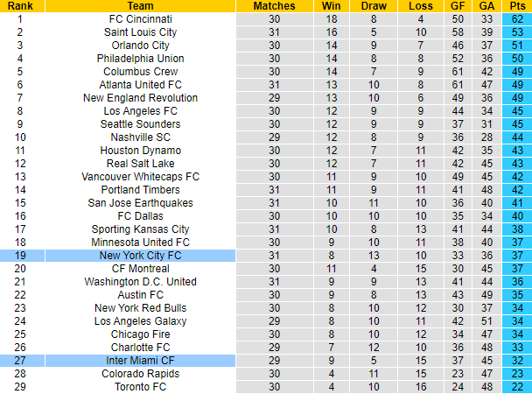Open Saint Louis City team page
The height and width of the screenshot is (394, 532).
point(140,32)
